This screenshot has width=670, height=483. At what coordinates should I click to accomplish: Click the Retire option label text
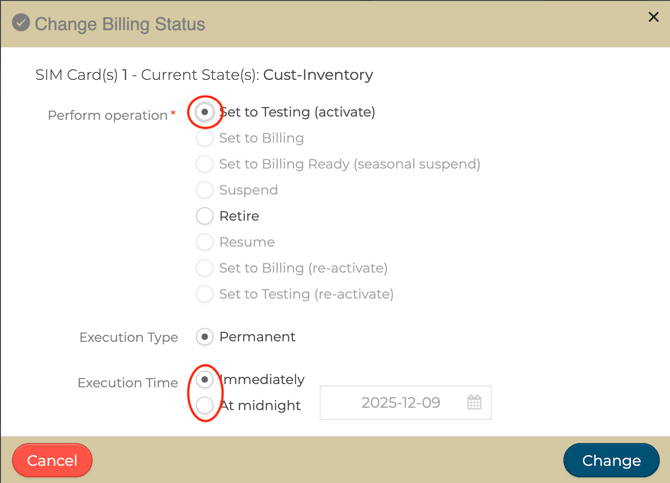click(x=239, y=216)
